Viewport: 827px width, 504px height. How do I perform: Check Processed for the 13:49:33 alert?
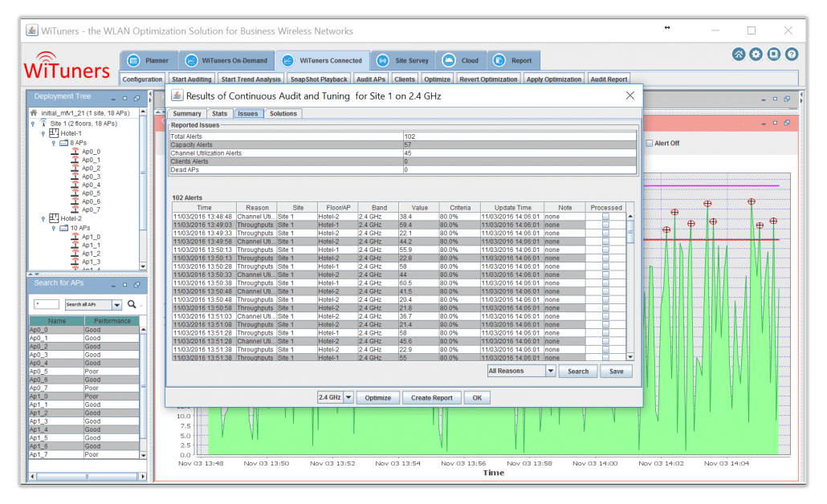605,233
